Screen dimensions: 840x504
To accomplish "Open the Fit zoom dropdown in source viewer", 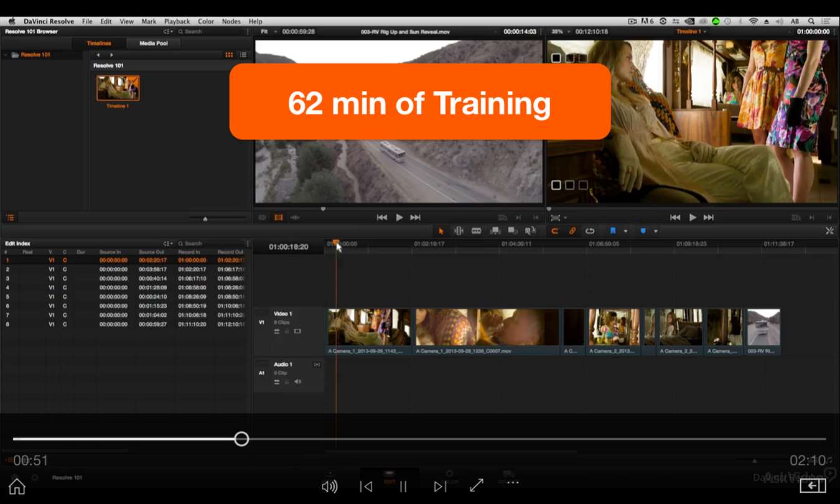I will coord(268,31).
